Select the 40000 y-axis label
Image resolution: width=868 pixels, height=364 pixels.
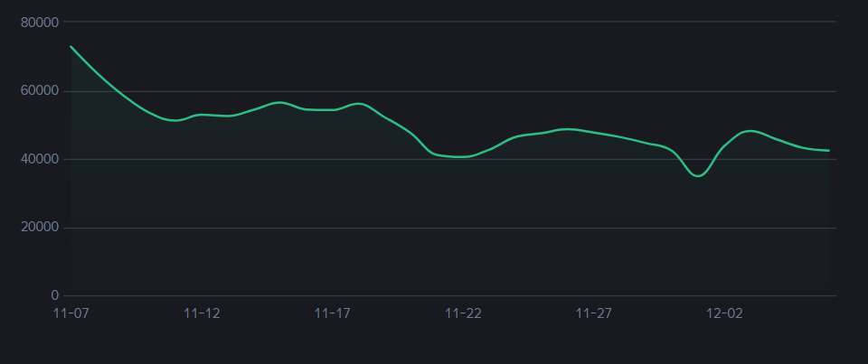pos(40,159)
